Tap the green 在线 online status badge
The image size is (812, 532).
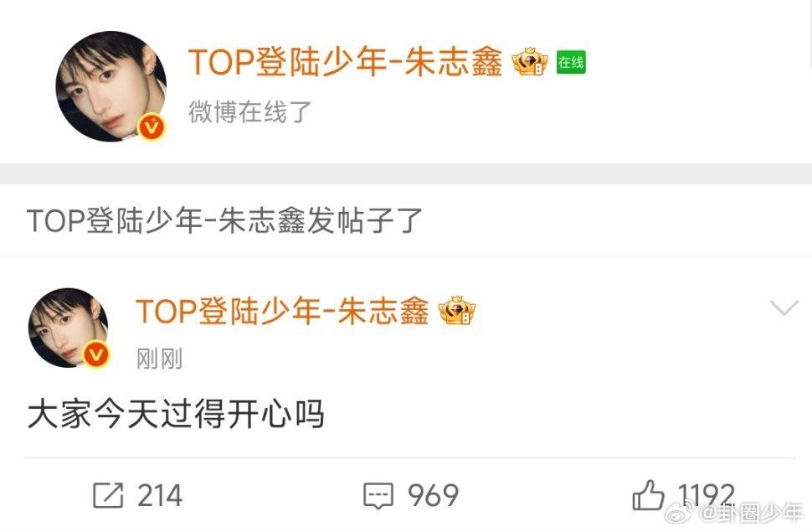tap(571, 62)
